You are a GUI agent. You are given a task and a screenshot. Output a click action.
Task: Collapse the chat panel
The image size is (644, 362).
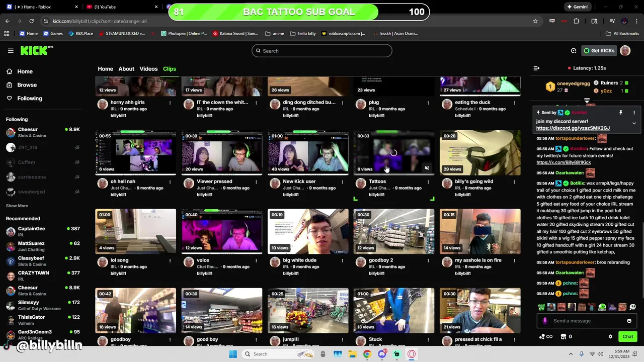(x=536, y=68)
